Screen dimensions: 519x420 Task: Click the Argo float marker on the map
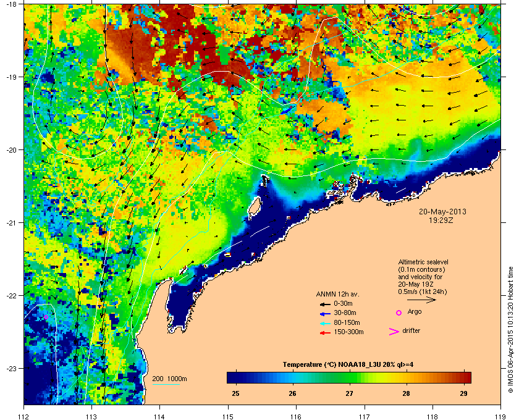click(46, 317)
